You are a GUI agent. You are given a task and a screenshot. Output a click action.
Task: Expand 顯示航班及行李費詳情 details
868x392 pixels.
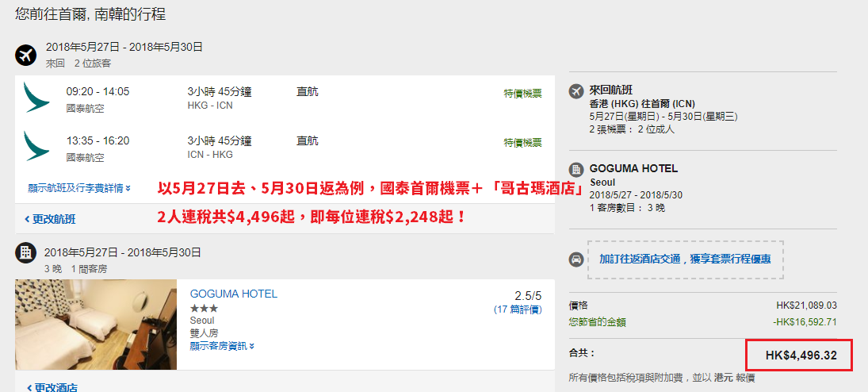coord(79,188)
